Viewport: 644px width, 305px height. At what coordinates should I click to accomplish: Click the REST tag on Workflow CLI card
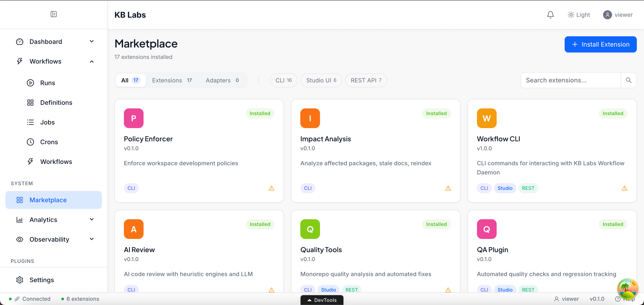click(528, 188)
